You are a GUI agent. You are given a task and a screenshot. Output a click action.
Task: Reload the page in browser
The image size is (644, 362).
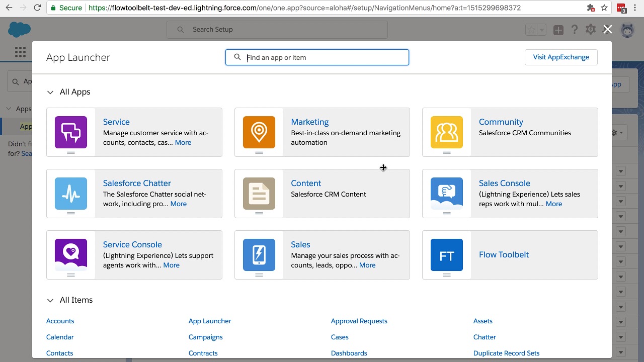(37, 8)
